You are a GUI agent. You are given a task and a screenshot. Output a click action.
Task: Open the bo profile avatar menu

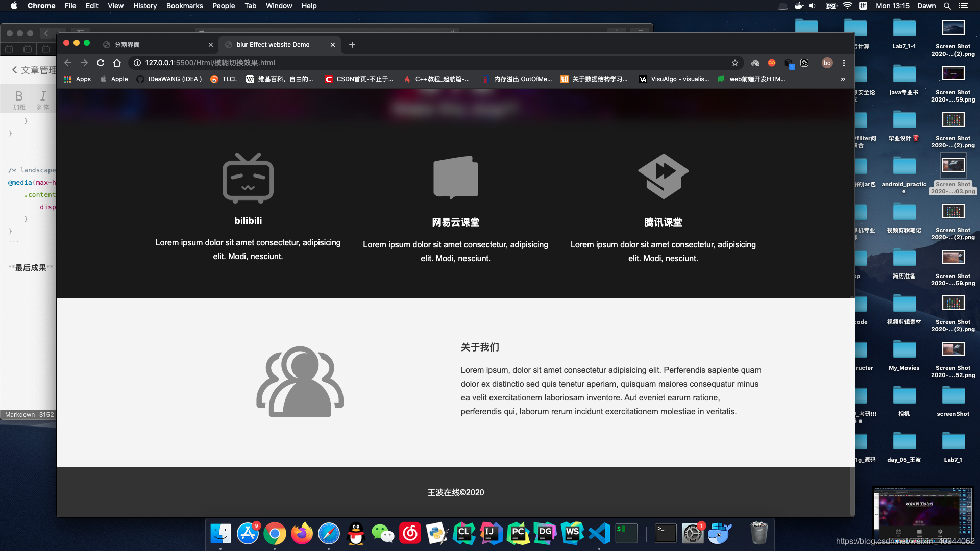pyautogui.click(x=827, y=63)
